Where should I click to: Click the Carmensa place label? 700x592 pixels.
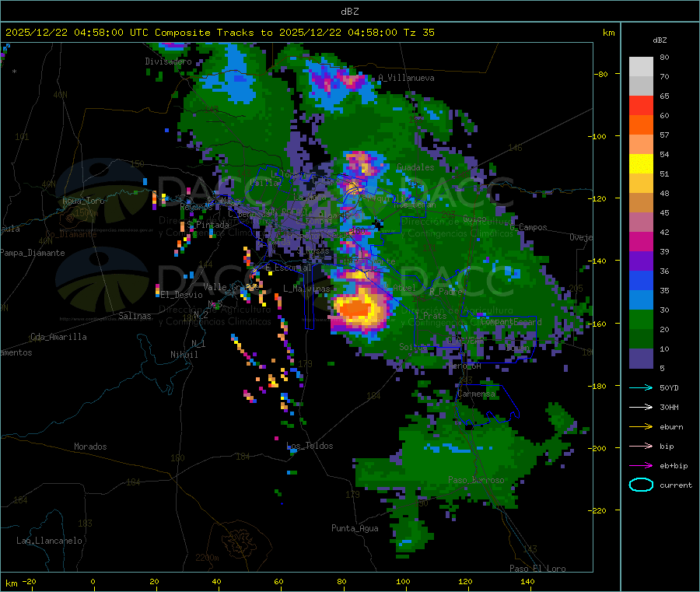point(476,394)
